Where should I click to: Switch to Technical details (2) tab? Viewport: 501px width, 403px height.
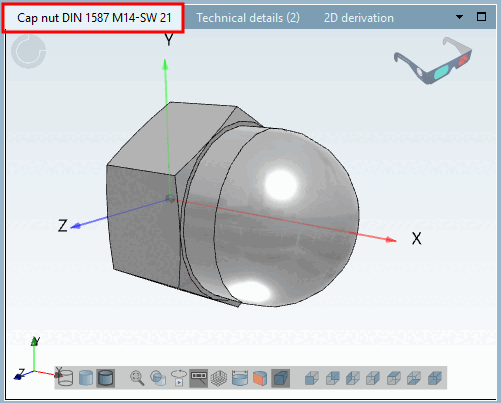tap(248, 18)
